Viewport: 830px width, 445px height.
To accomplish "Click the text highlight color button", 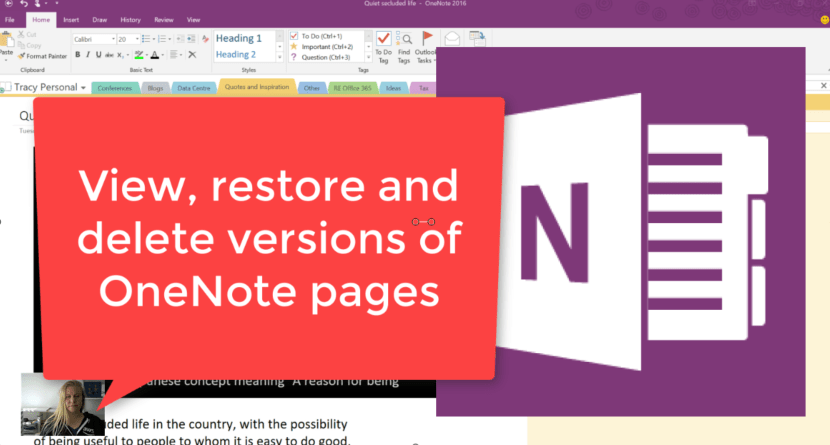I will pyautogui.click(x=140, y=55).
